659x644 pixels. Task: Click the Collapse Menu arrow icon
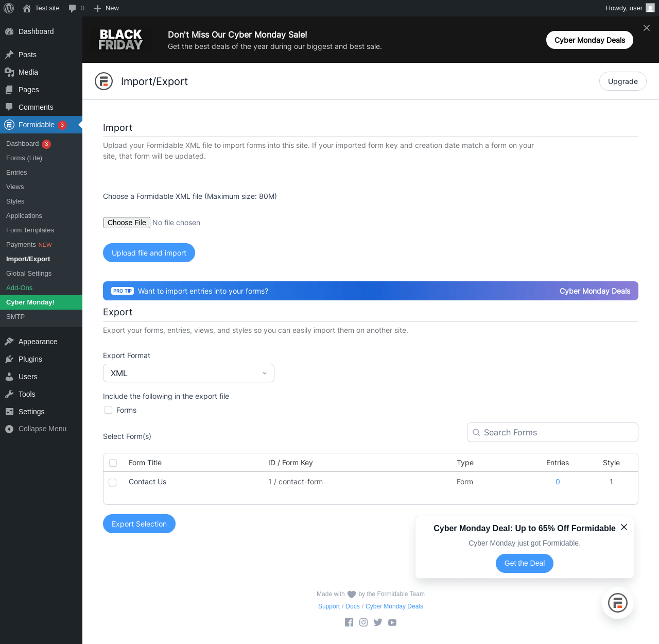pos(9,429)
